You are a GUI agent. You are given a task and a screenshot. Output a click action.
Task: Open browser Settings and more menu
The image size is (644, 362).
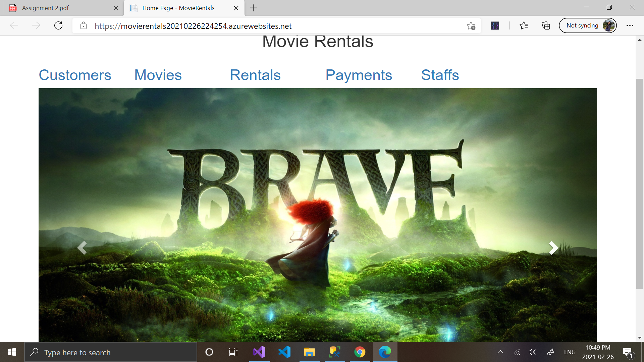pos(630,25)
